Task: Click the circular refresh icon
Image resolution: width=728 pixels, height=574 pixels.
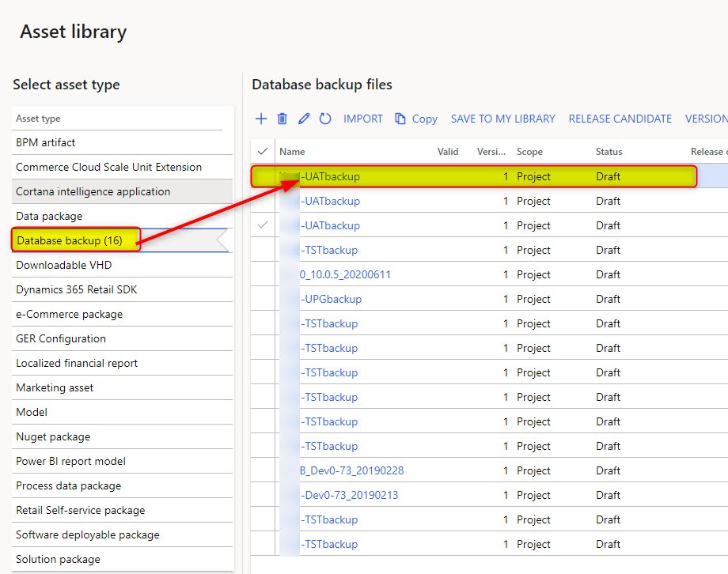Action: 325,119
